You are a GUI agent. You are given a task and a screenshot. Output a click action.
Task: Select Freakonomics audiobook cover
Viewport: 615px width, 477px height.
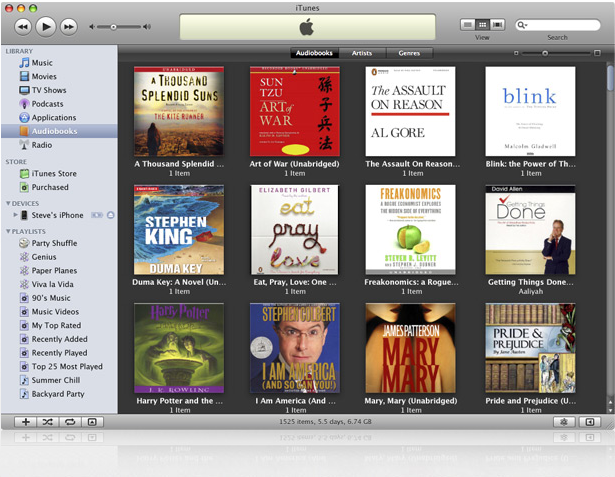click(x=410, y=230)
